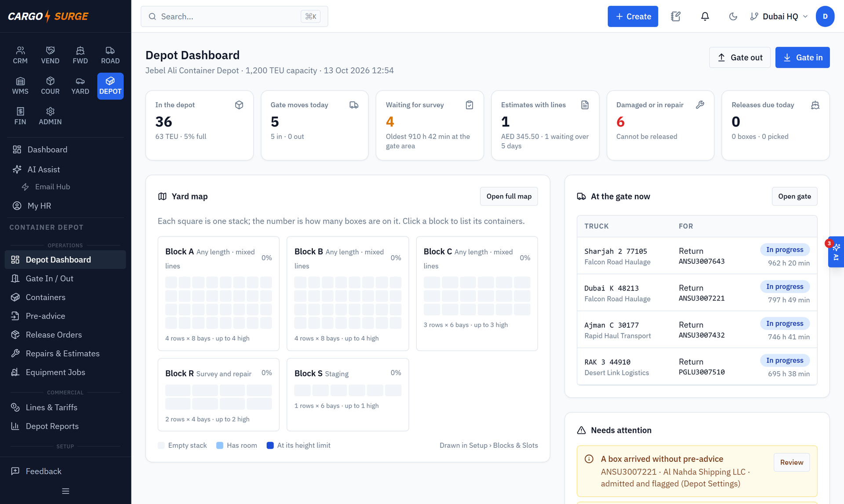This screenshot has width=844, height=504.
Task: Click wrench icon on Damaged or in repair card
Action: (x=700, y=105)
